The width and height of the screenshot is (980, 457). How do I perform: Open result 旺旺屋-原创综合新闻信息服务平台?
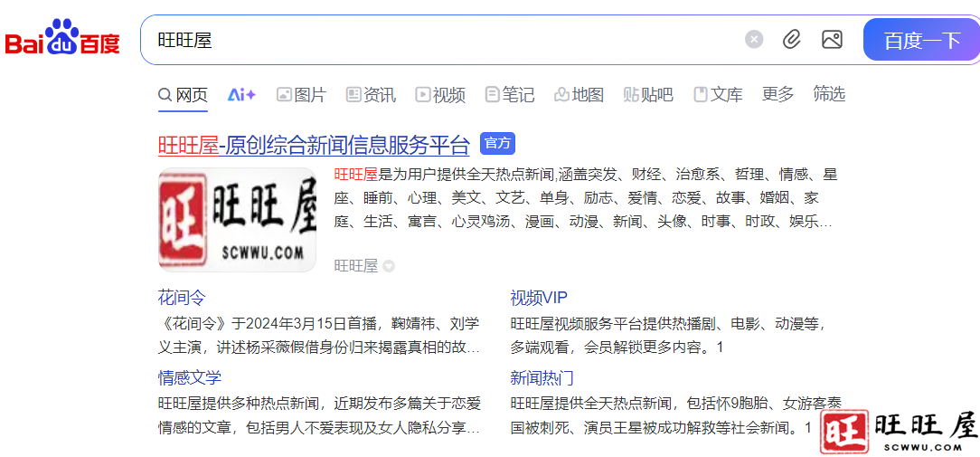314,145
